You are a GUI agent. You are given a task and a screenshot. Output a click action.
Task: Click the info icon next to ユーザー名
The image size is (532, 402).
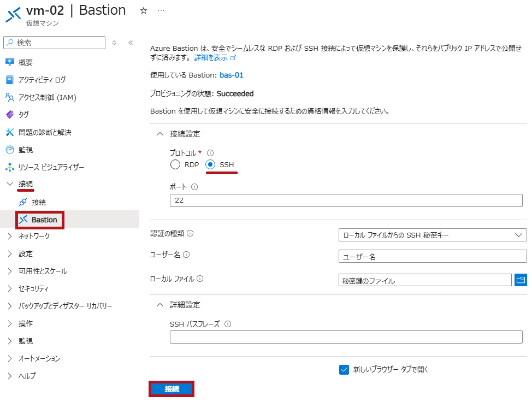pyautogui.click(x=186, y=255)
